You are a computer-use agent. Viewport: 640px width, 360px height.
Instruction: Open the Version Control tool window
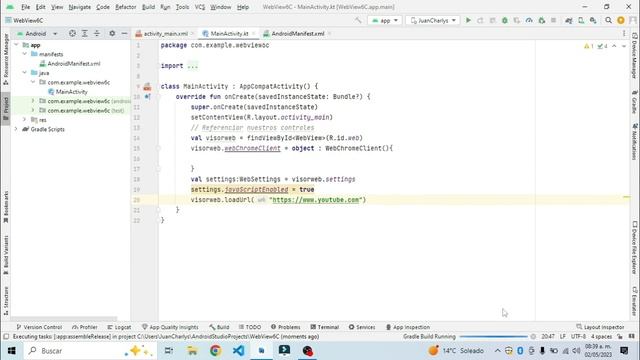[39, 327]
